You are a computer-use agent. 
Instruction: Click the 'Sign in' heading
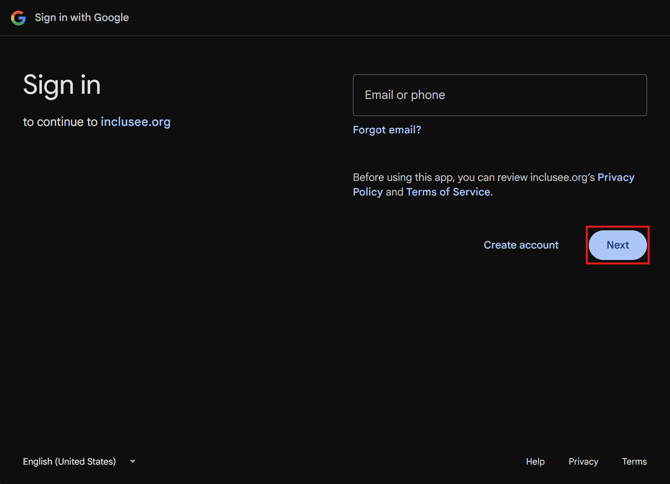pyautogui.click(x=62, y=85)
